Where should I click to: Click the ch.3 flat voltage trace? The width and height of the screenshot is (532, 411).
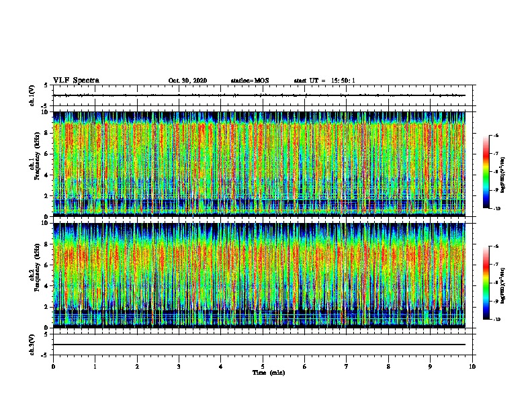coord(259,345)
